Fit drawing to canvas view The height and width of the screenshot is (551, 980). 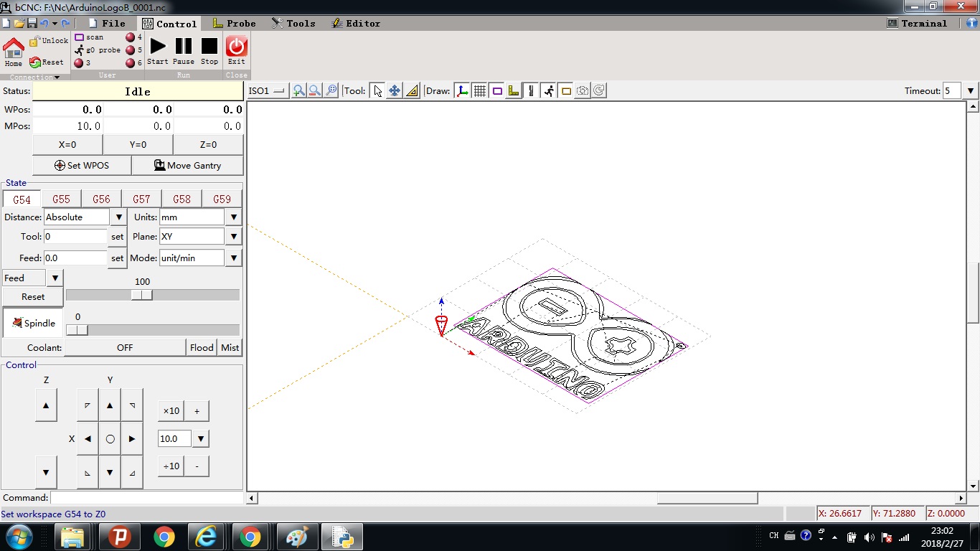pos(331,90)
